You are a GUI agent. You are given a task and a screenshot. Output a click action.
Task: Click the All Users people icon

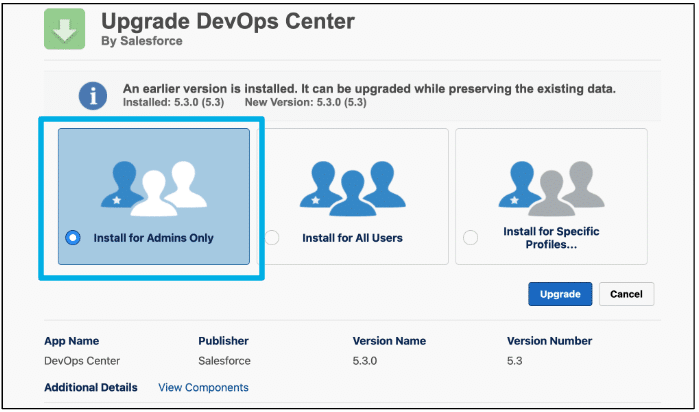coord(352,189)
